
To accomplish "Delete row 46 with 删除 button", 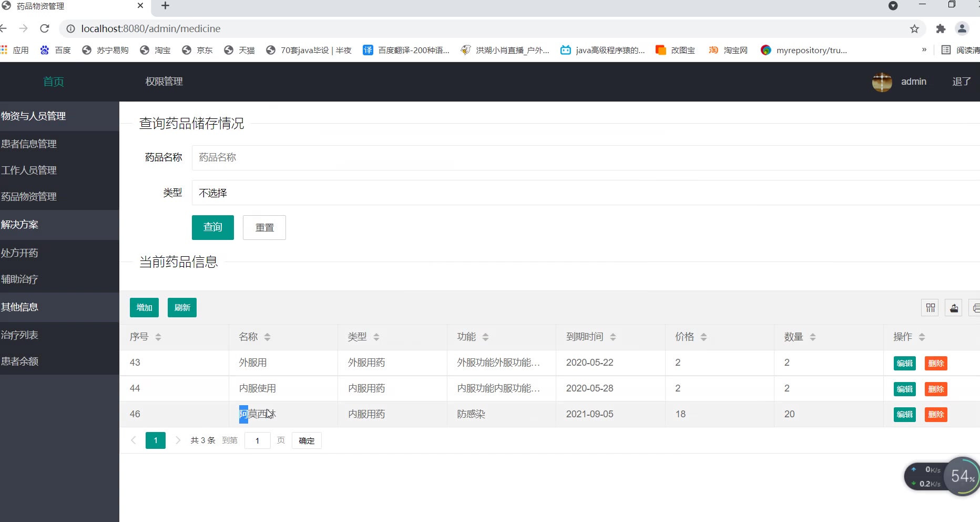I will click(x=935, y=415).
